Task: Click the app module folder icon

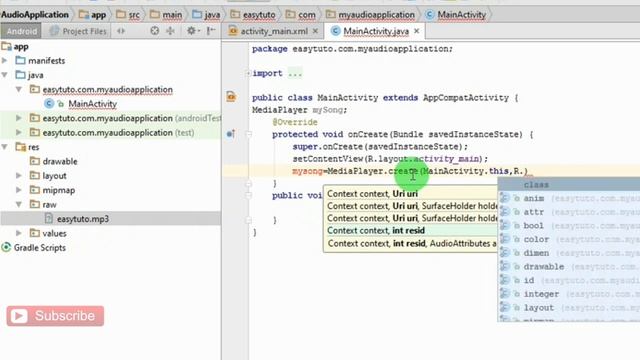Action: click(x=6, y=46)
